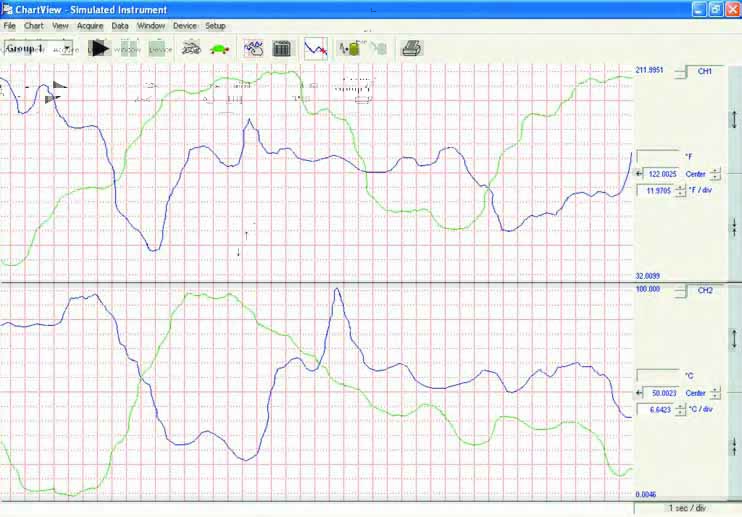Click the CH1 center value field 122.0025
Viewport: 742px width, 517px height.
[662, 174]
